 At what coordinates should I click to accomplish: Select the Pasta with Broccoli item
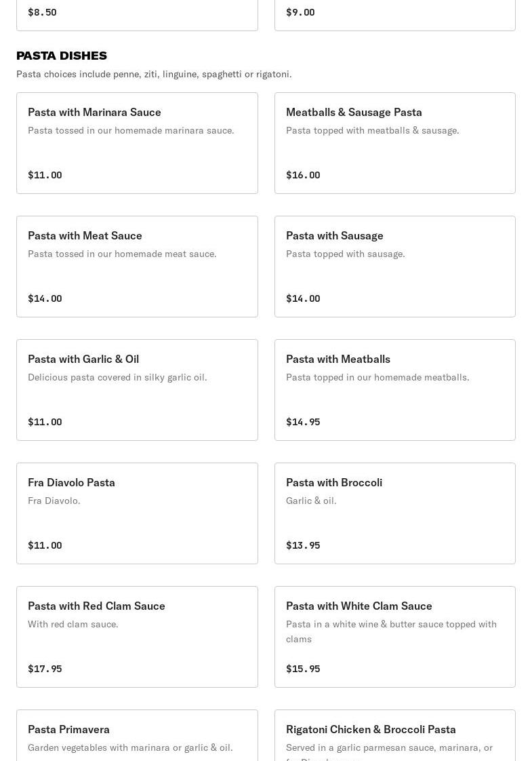[394, 513]
